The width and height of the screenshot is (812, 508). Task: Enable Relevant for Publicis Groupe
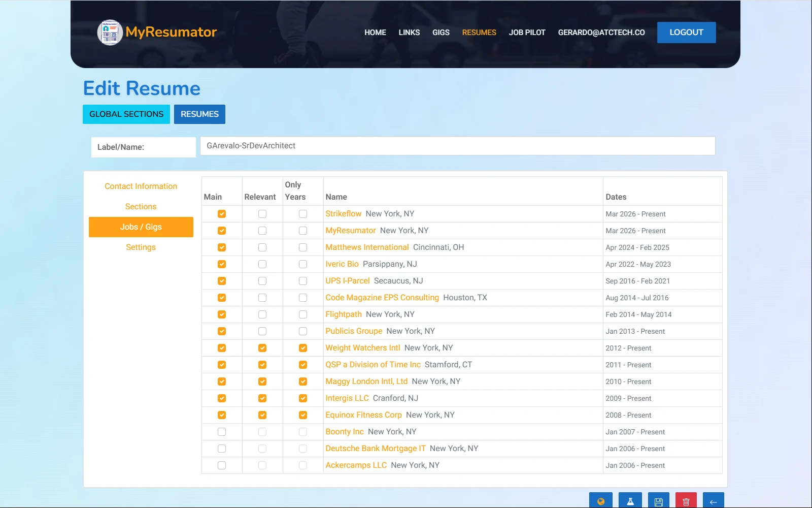coord(262,331)
